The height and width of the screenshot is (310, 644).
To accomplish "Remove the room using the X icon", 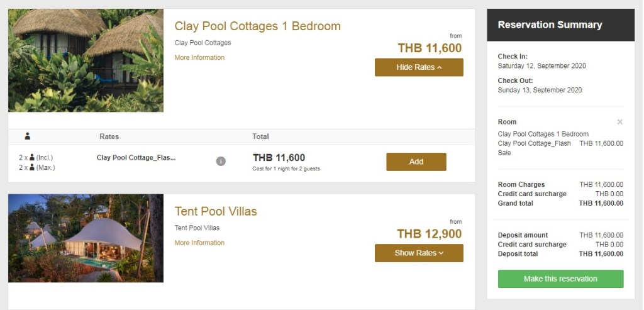I will (x=619, y=122).
